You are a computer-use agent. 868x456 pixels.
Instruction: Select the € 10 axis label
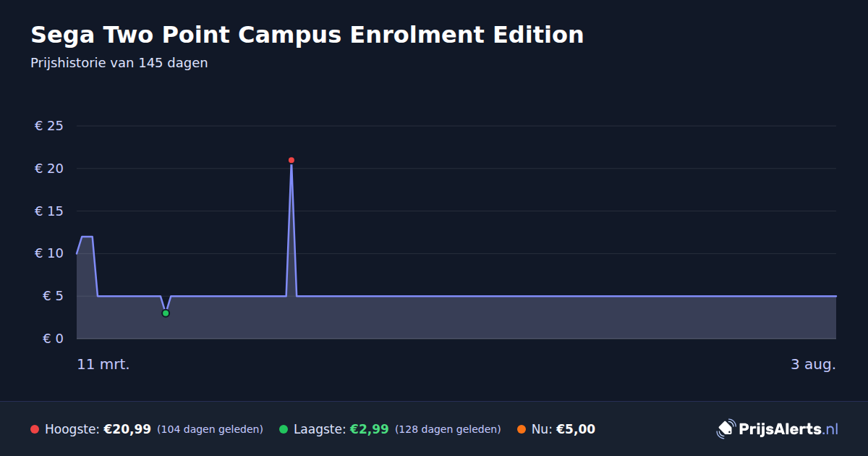(x=49, y=253)
